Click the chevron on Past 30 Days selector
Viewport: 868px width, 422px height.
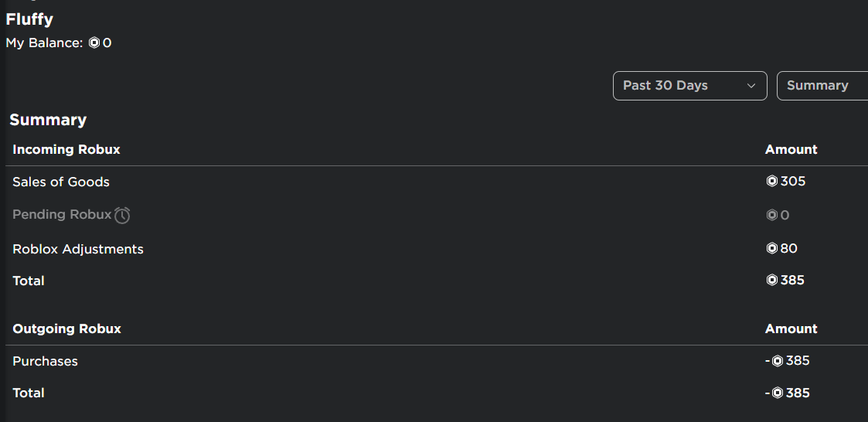(x=751, y=86)
